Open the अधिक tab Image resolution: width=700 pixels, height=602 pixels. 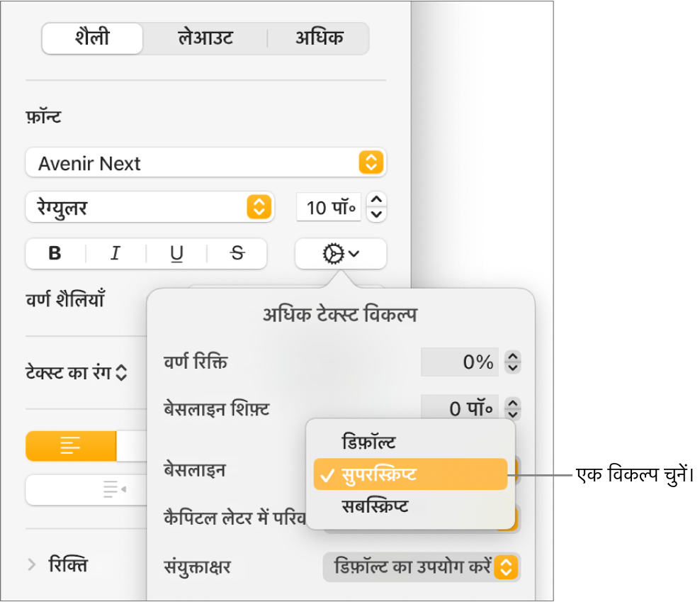coord(319,38)
